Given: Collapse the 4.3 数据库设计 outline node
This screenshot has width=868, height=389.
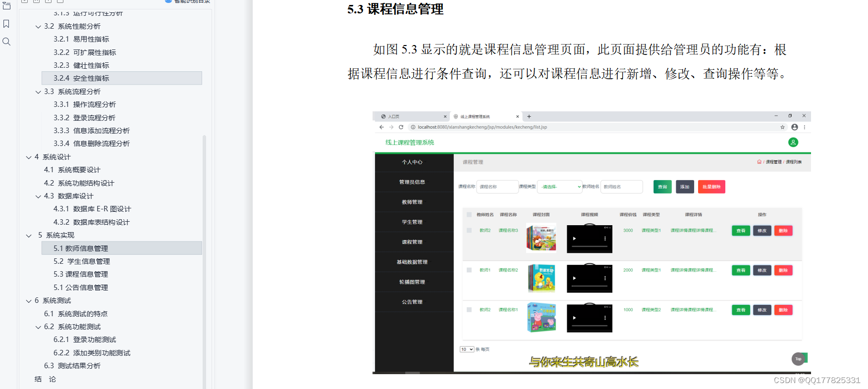Looking at the screenshot, I should pyautogui.click(x=38, y=196).
